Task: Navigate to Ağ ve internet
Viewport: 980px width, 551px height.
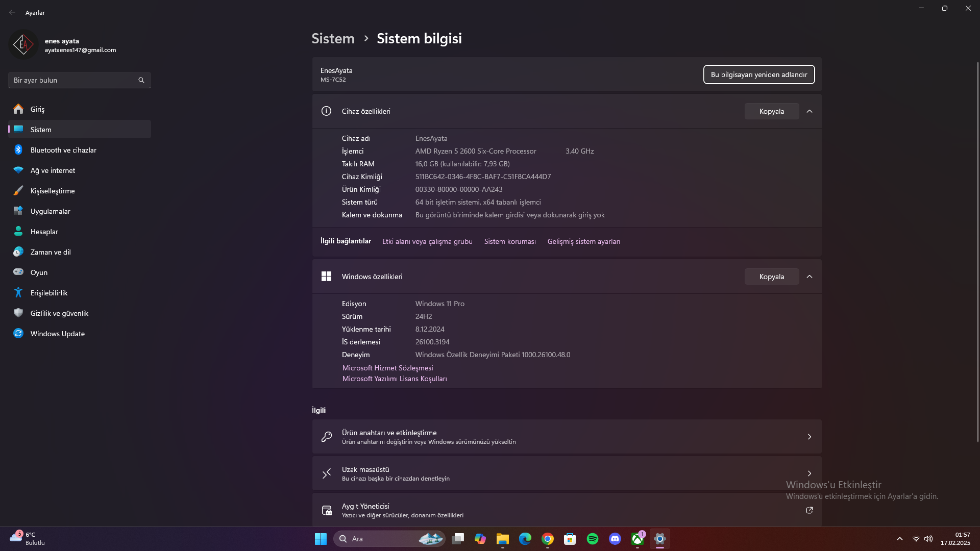Action: [x=53, y=170]
